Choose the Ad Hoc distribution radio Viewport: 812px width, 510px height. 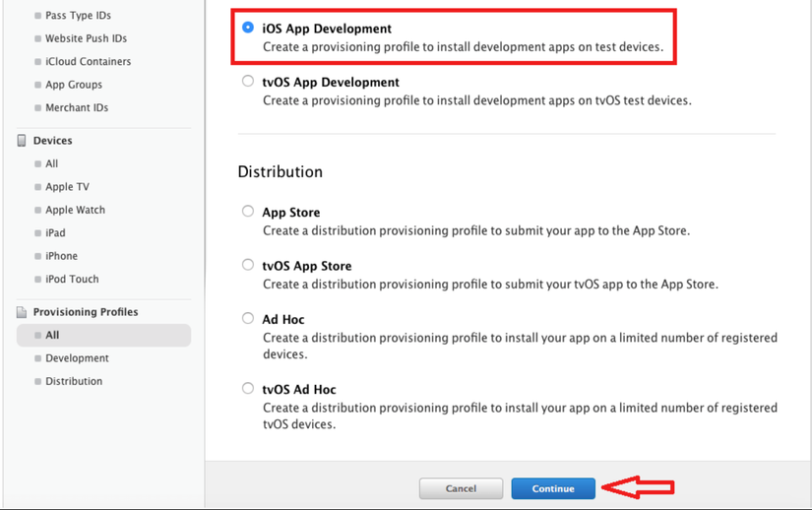[248, 319]
